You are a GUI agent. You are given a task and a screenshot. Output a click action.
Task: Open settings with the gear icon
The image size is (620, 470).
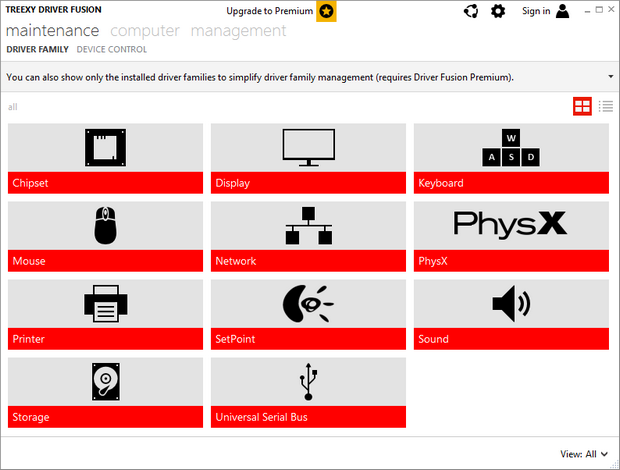(x=498, y=11)
